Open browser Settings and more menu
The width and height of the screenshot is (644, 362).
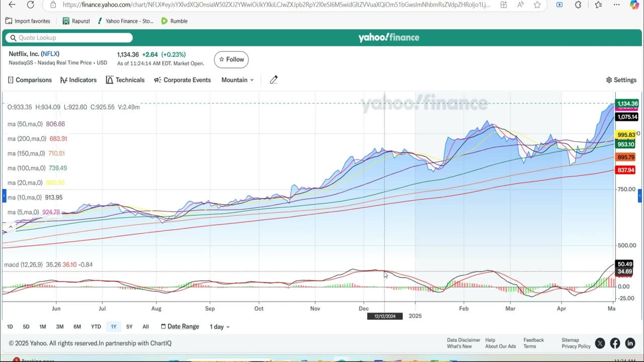(x=616, y=5)
